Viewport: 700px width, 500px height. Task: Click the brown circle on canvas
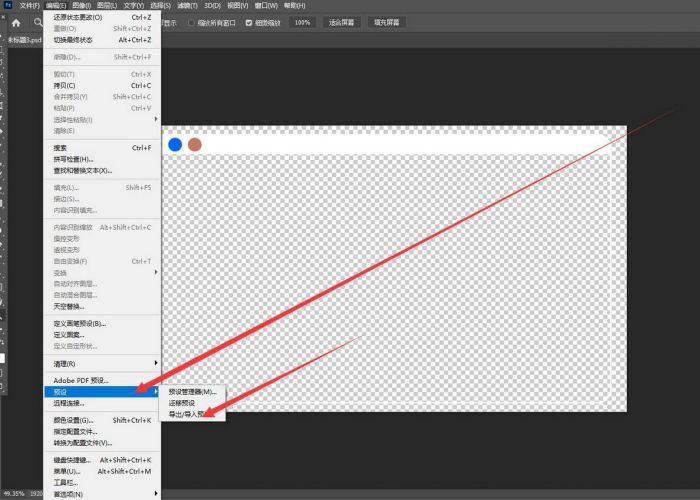click(x=195, y=144)
